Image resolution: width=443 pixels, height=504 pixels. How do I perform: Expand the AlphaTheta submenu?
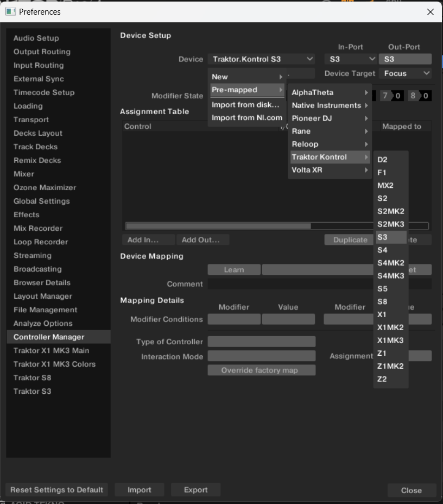click(x=330, y=92)
